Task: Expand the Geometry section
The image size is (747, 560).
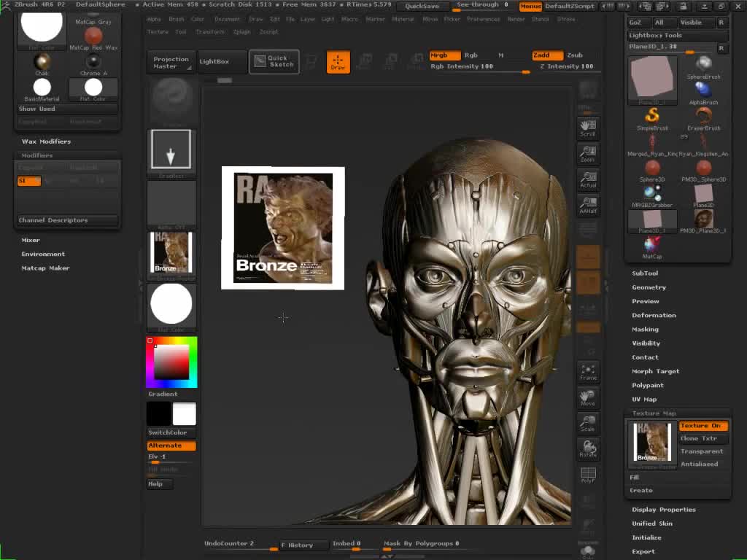Action: point(649,287)
